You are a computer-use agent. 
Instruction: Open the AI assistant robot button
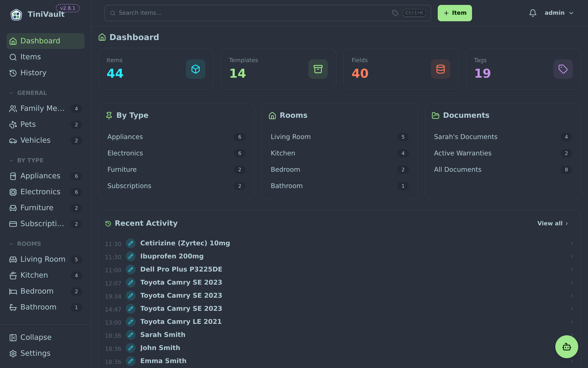[566, 347]
